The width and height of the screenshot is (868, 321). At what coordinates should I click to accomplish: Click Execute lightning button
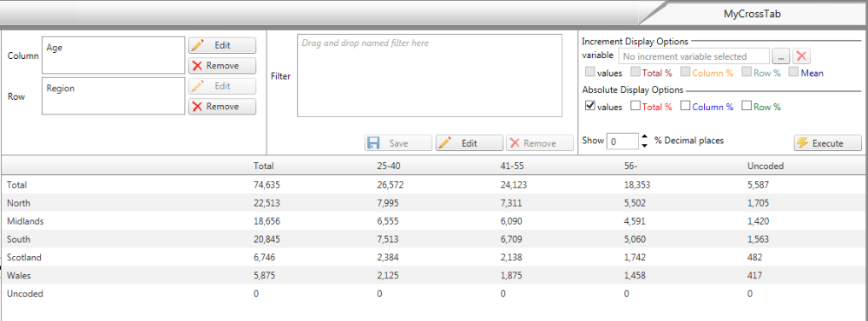click(827, 143)
